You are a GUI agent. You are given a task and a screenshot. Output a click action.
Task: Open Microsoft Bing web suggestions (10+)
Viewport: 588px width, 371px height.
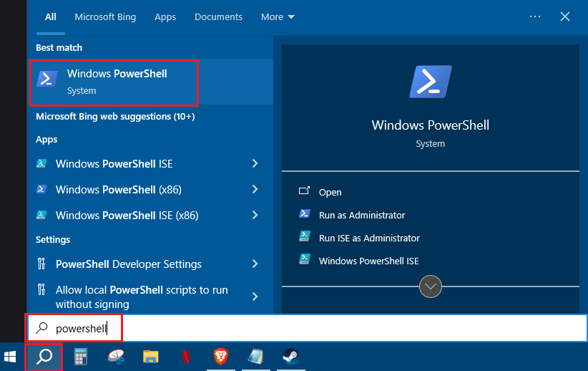coord(115,117)
